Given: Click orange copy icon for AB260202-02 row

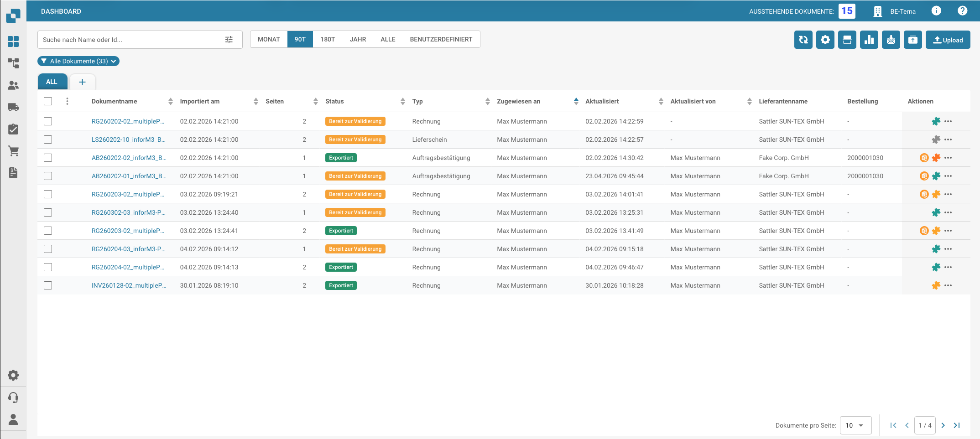Looking at the screenshot, I should pos(924,158).
